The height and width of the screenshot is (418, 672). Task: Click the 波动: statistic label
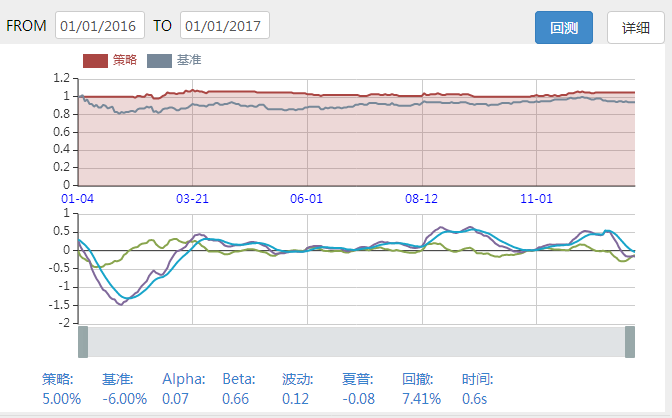coord(298,379)
